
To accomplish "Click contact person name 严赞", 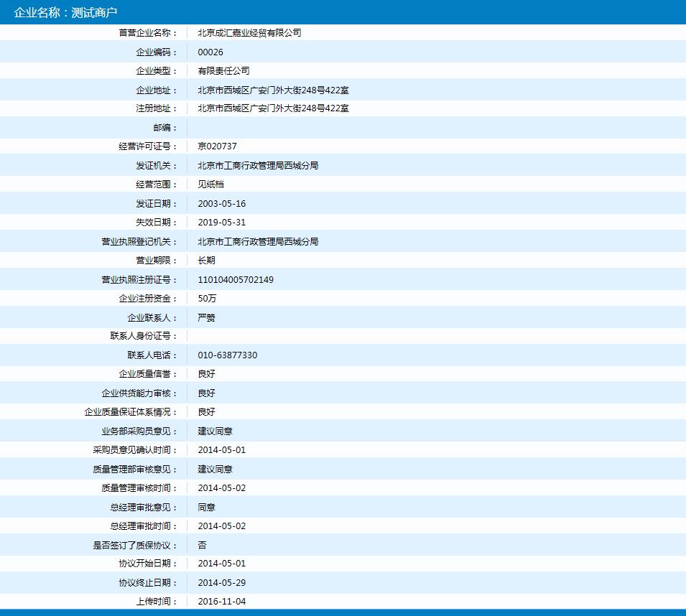I will click(x=206, y=318).
